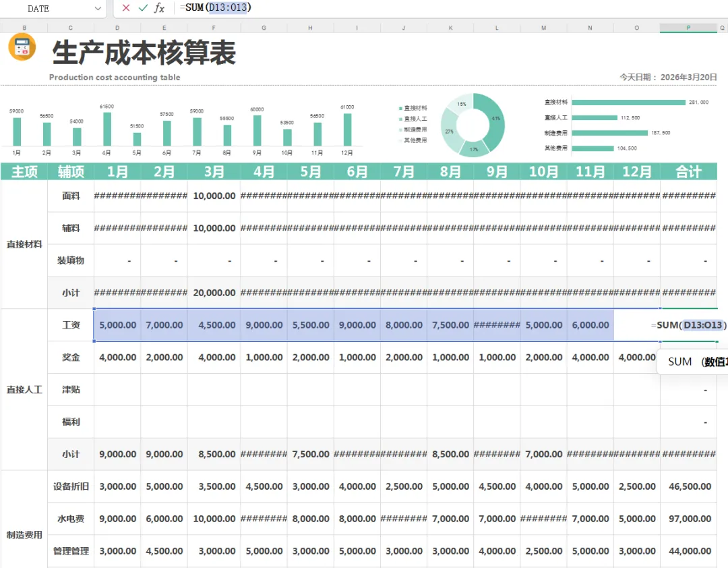This screenshot has height=568, width=728.
Task: Select the 奖金 row label
Action: [x=71, y=357]
